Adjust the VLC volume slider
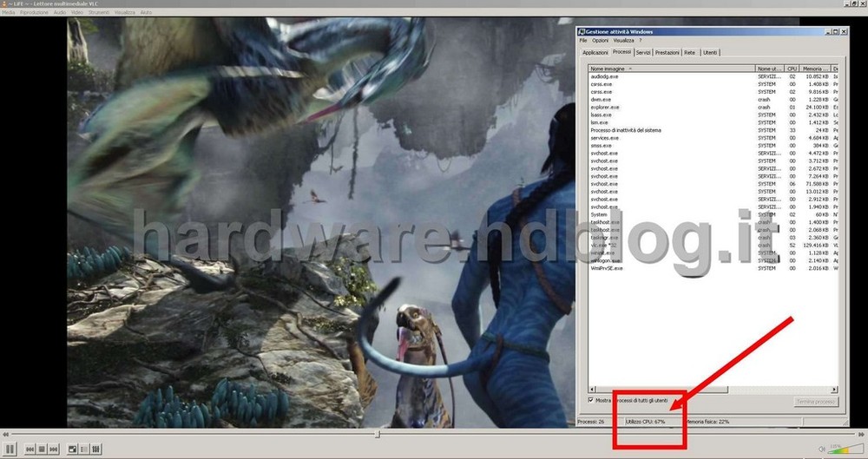868x459 pixels. 845,450
